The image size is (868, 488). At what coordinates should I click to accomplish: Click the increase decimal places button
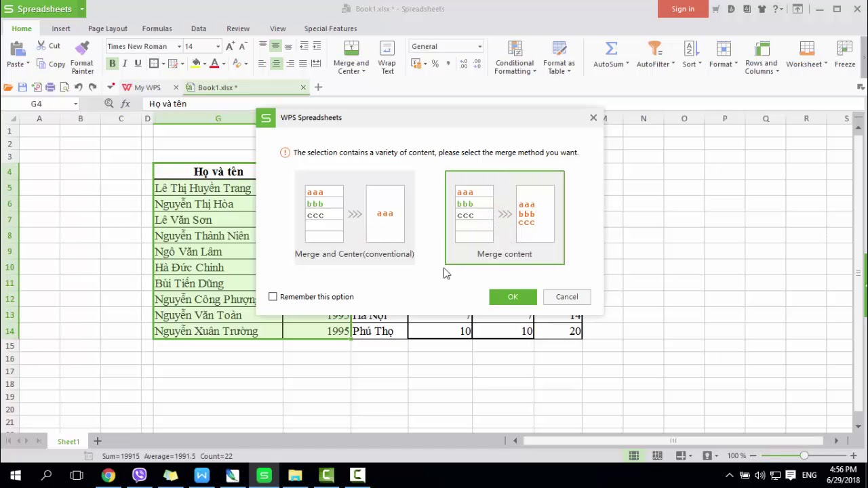463,64
